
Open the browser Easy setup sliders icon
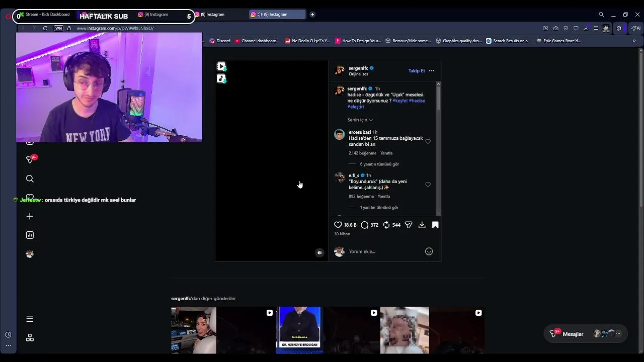point(596,28)
